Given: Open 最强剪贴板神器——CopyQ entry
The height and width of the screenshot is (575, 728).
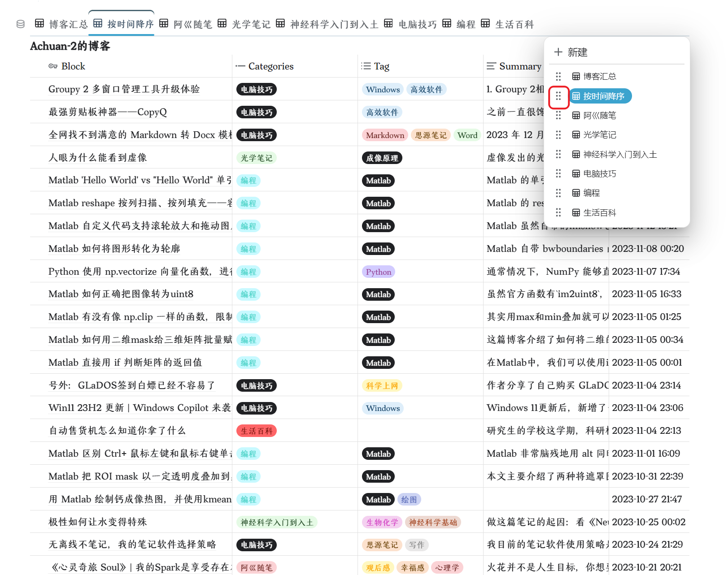Looking at the screenshot, I should pyautogui.click(x=108, y=112).
